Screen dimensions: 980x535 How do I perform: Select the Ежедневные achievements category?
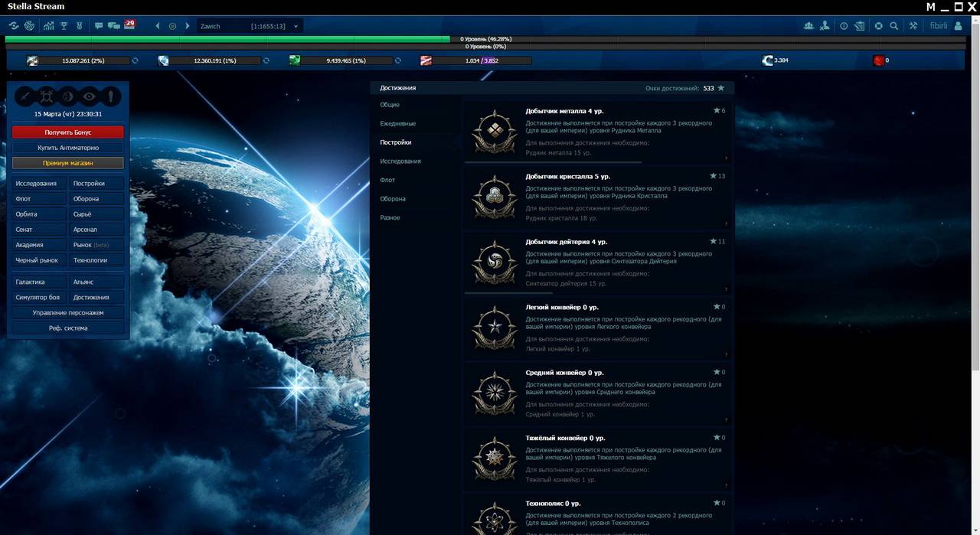coord(398,123)
